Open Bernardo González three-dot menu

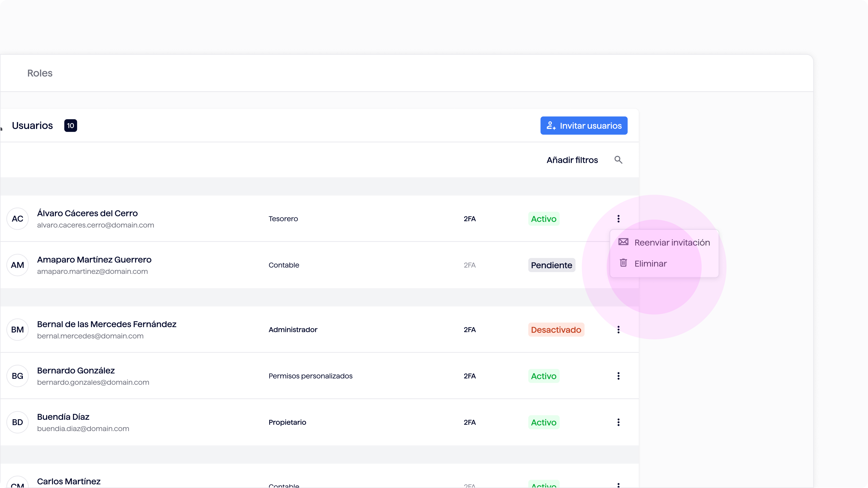[618, 376]
